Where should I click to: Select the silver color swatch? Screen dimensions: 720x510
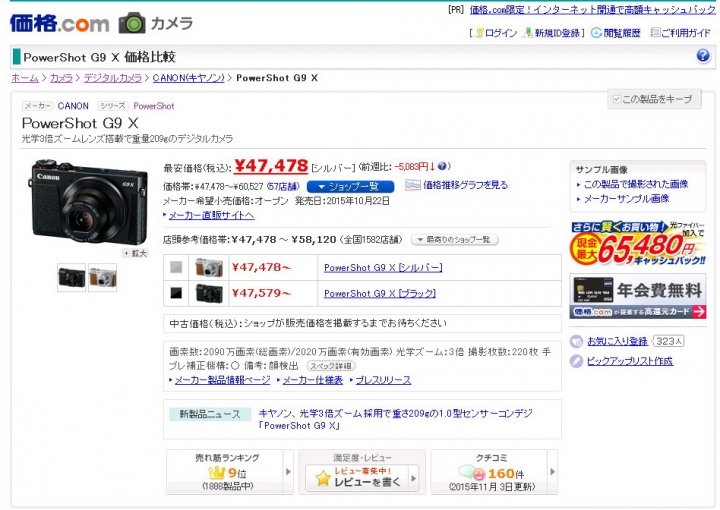point(176,267)
